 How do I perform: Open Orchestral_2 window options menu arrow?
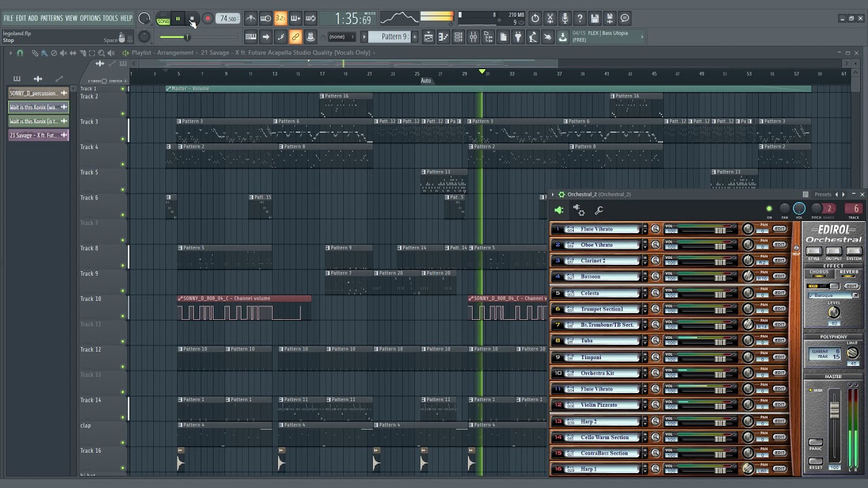[x=553, y=195]
